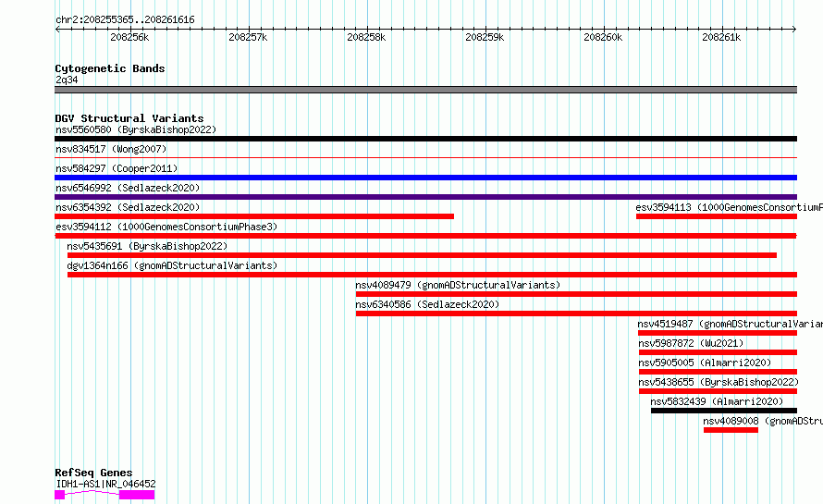Click nsv6546992 (Sedlazeck2020) label

[x=128, y=188]
